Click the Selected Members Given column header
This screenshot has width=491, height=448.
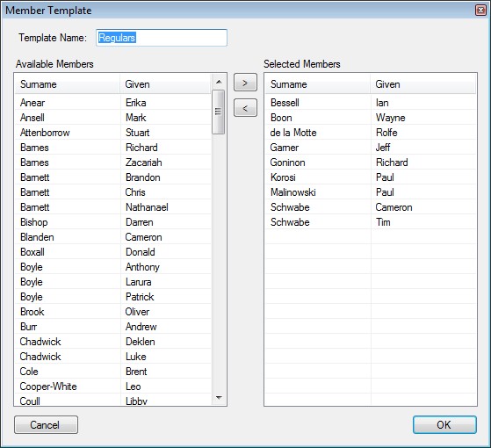(x=422, y=84)
